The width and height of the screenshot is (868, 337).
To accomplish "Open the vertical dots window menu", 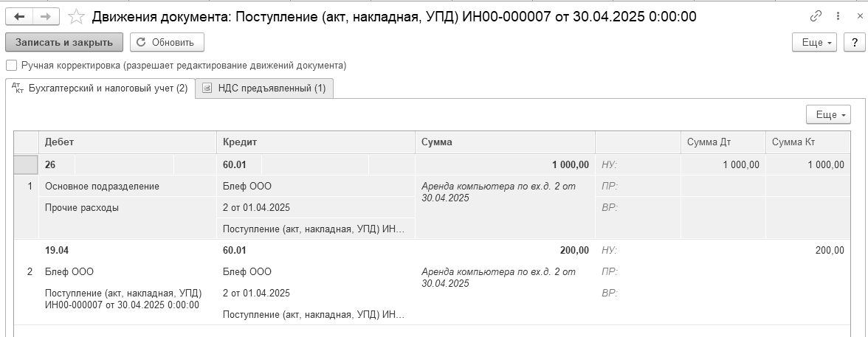I will [x=839, y=17].
